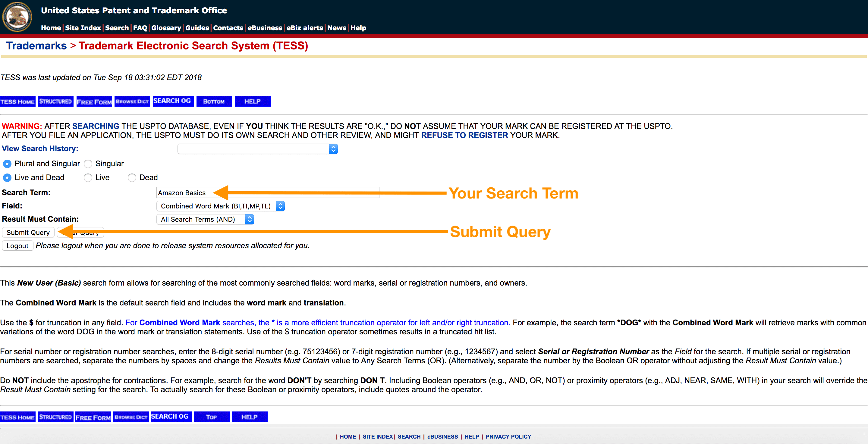Viewport: 868px width, 444px height.
Task: Open Glossary in the header navigation
Action: [166, 28]
